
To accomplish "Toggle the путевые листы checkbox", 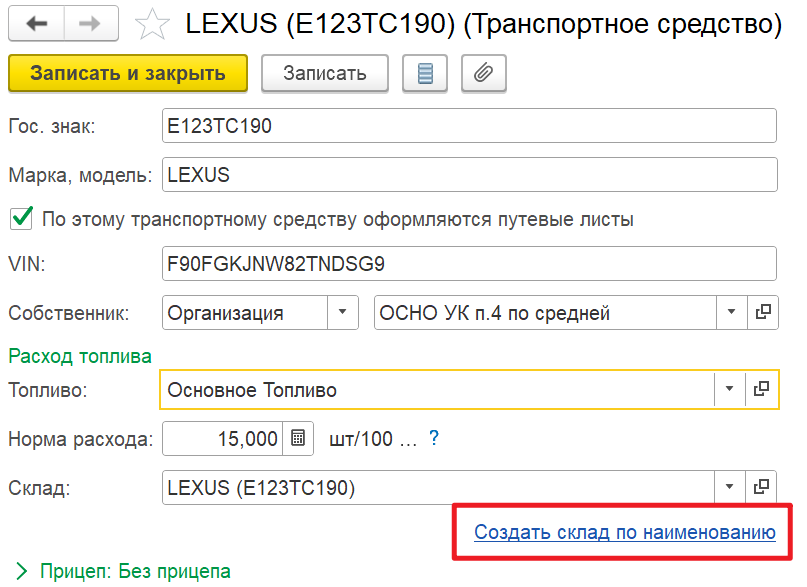I will click(20, 219).
